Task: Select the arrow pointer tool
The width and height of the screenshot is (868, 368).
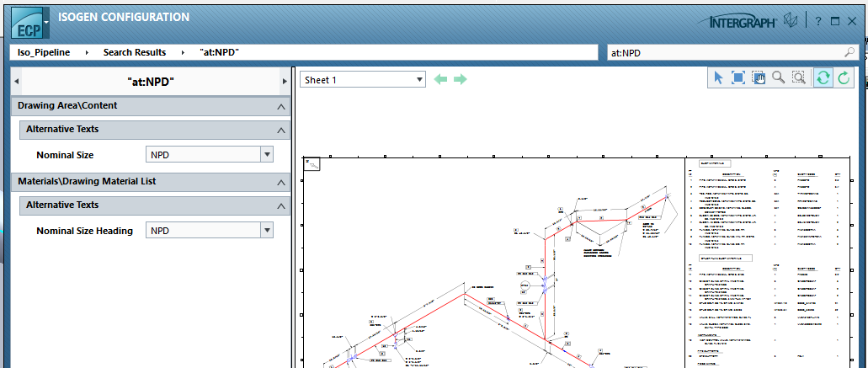Action: (x=718, y=78)
